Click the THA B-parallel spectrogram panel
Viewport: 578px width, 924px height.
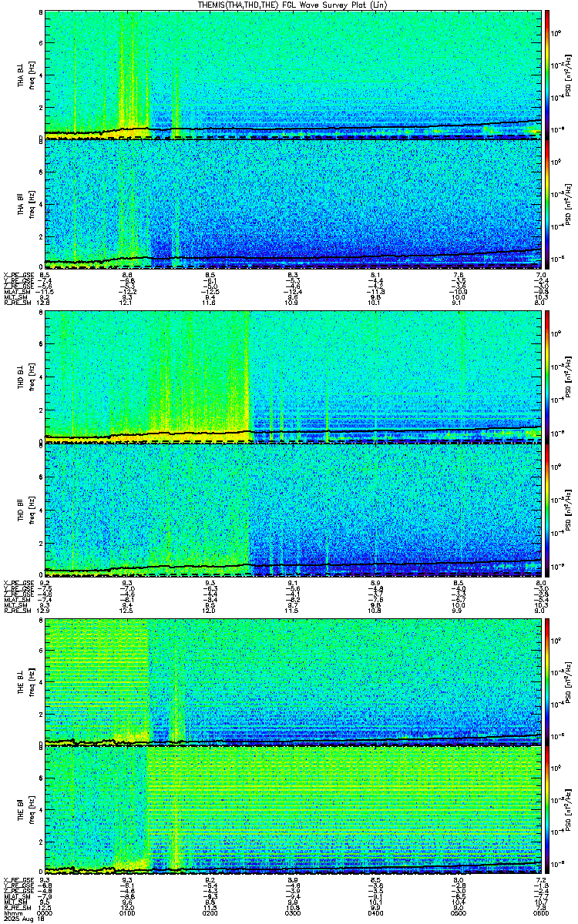coord(293,204)
